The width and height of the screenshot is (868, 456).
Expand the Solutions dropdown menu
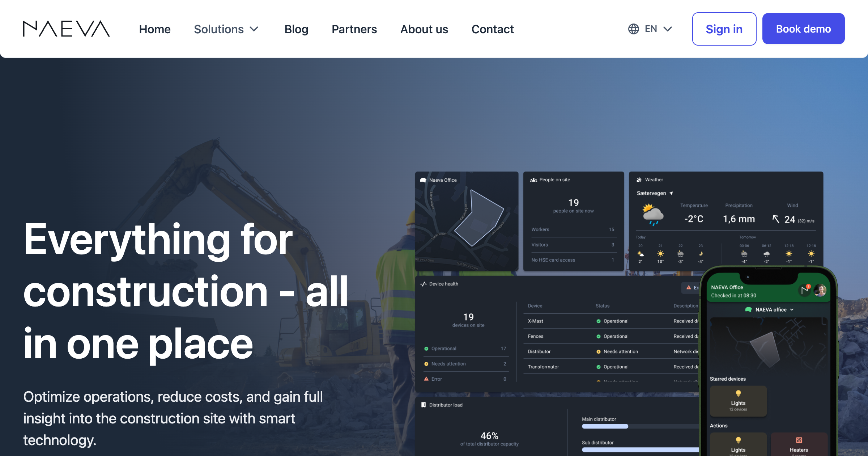point(226,29)
